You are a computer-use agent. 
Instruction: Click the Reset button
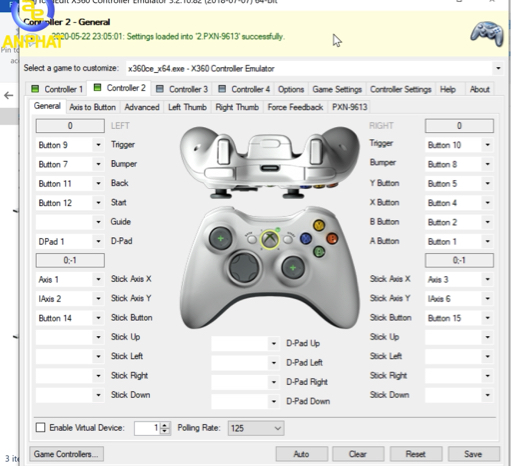[416, 454]
